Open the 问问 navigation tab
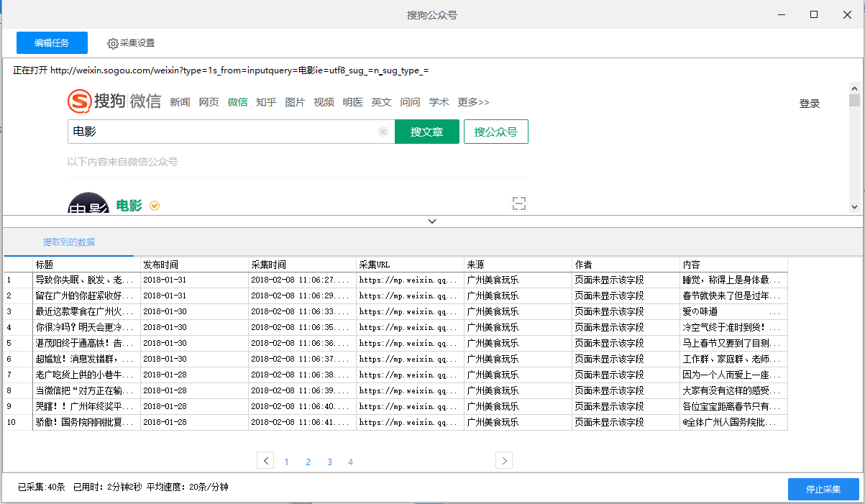This screenshot has height=504, width=865. 410,102
